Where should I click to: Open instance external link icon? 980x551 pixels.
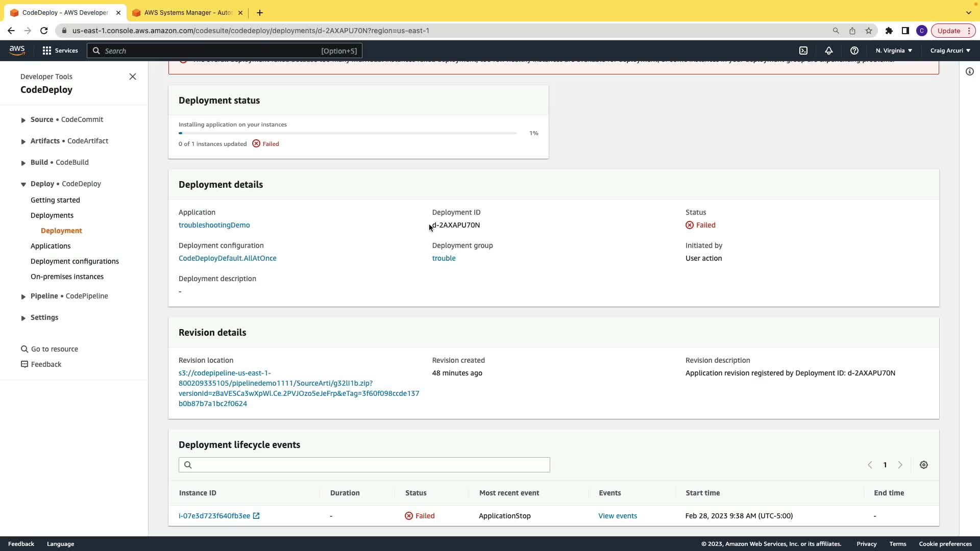tap(256, 516)
